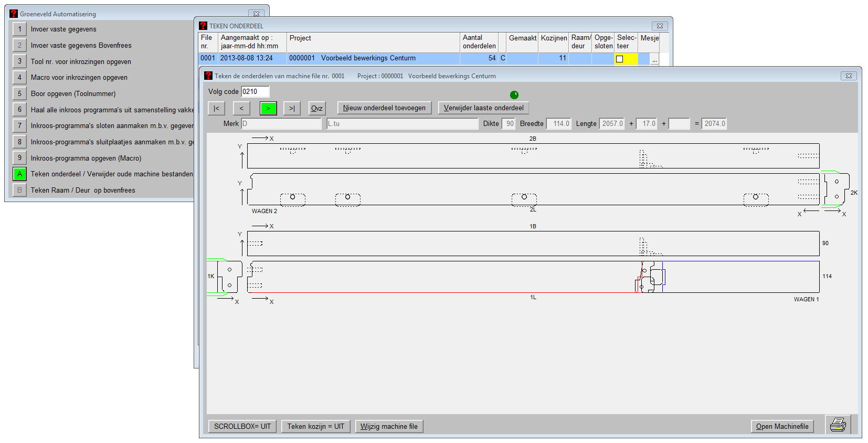Toggle Teken kozijn = UIT
The height and width of the screenshot is (443, 868).
[315, 426]
